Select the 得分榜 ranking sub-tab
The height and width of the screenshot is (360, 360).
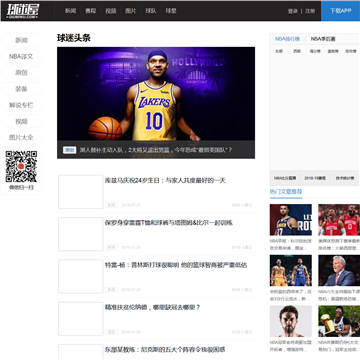[315, 51]
